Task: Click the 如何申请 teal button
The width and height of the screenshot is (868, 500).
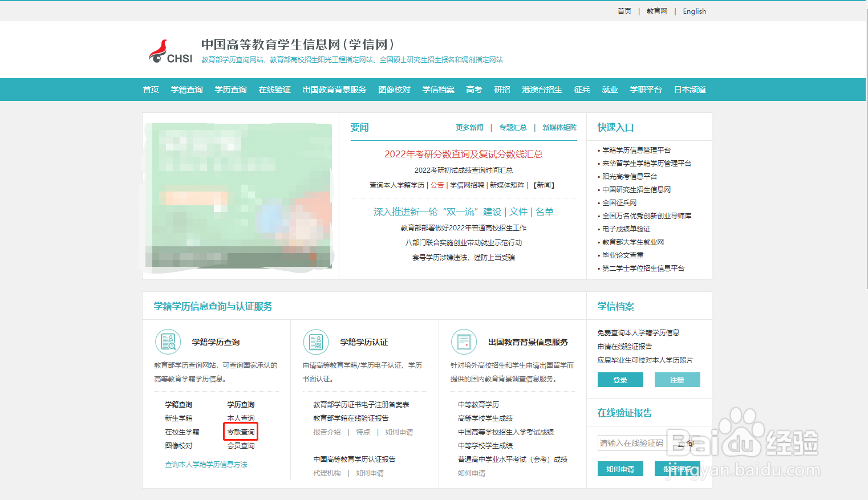Action: point(620,469)
